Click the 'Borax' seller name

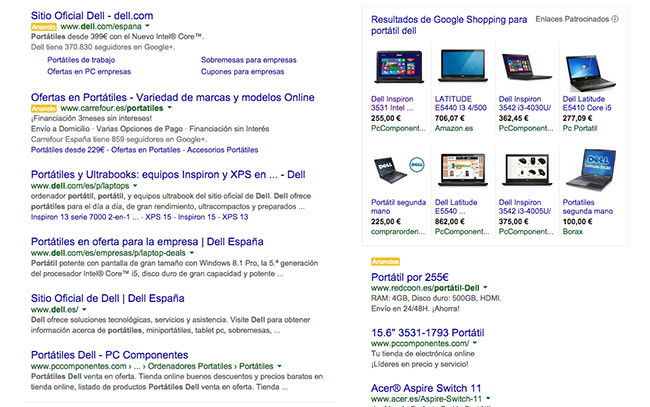click(x=572, y=232)
